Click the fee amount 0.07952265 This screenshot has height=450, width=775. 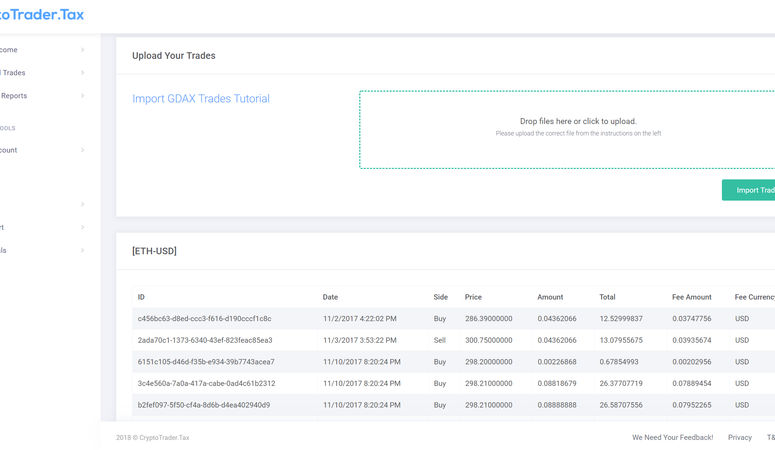[x=691, y=405]
